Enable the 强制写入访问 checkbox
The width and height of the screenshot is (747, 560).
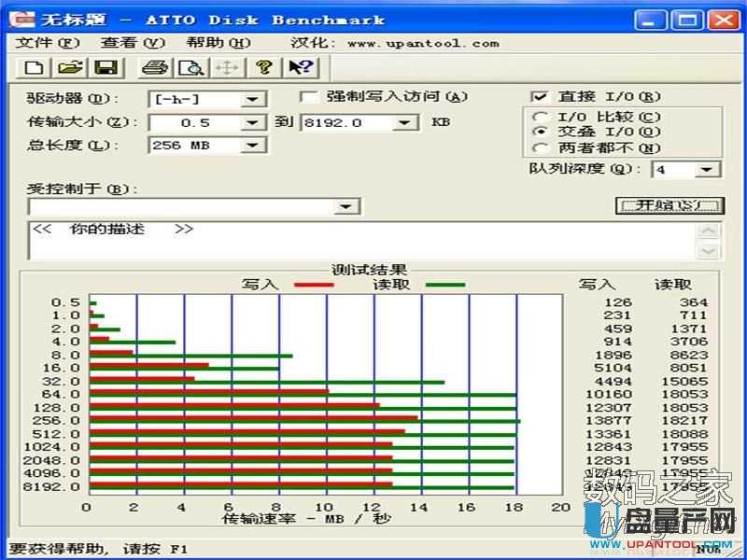(x=306, y=97)
